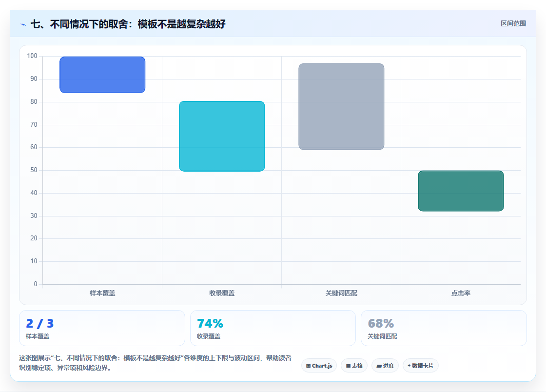
Task: Select the blue 样本覆盖 range bar
Action: coord(102,75)
